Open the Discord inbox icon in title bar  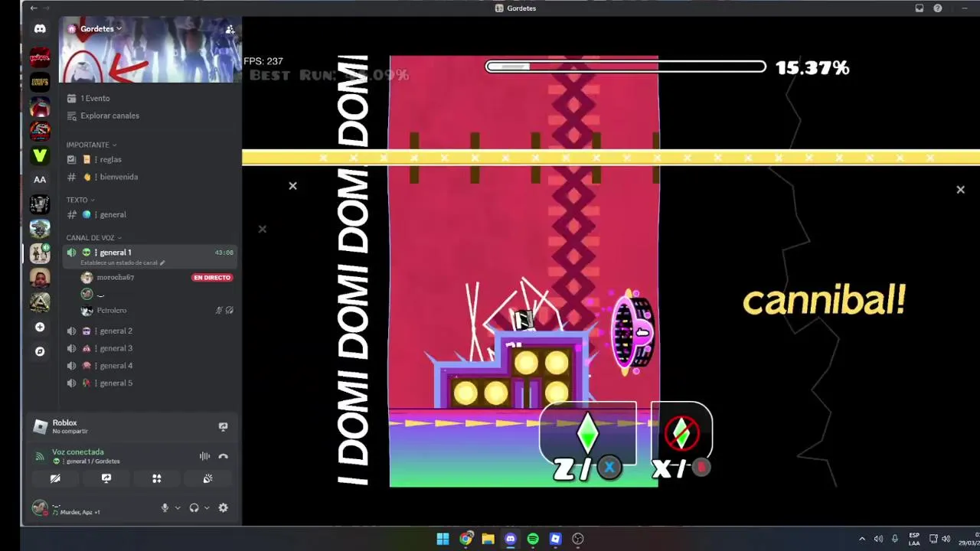[920, 8]
